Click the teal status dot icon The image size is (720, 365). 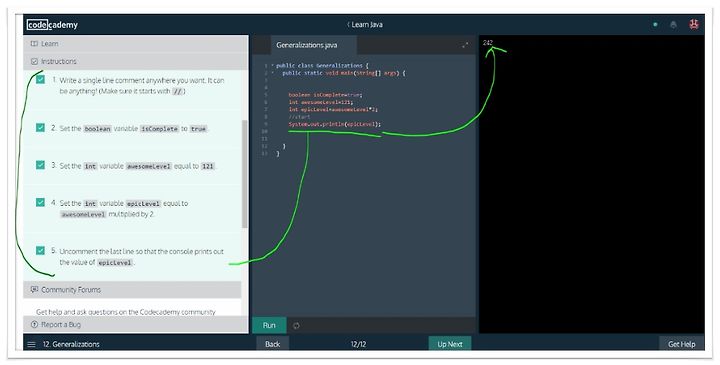click(655, 25)
